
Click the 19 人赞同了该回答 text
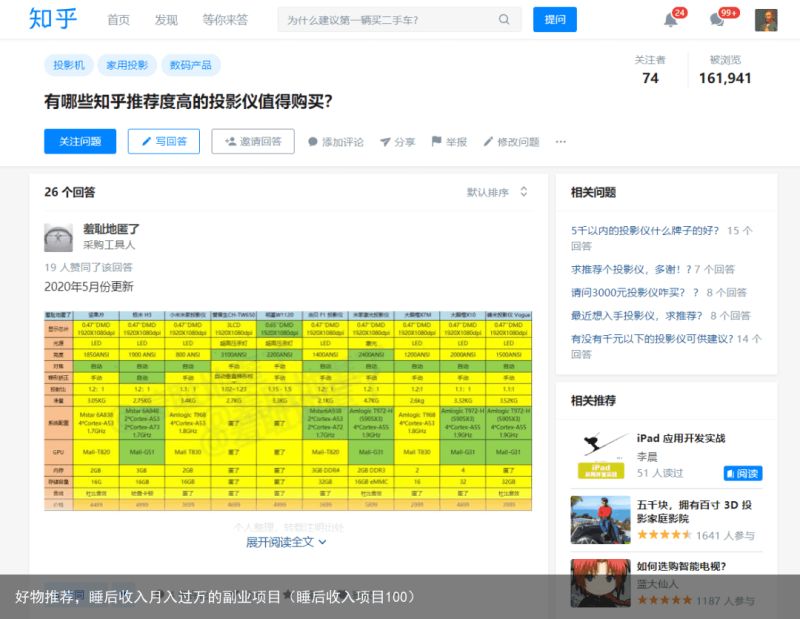pyautogui.click(x=88, y=267)
